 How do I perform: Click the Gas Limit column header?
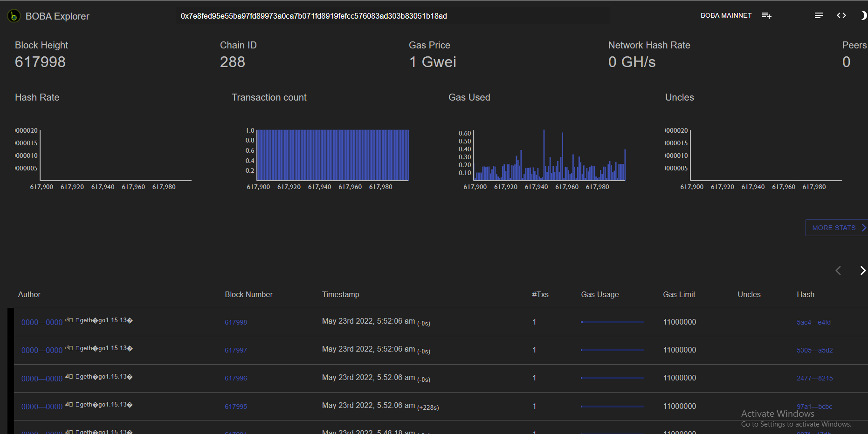(x=679, y=294)
